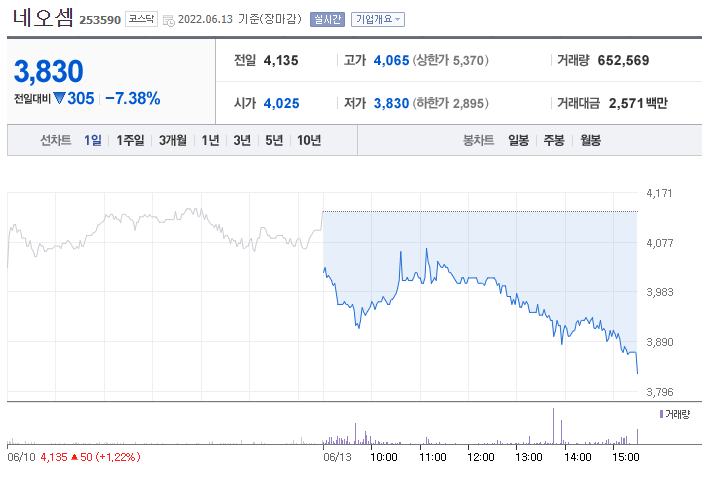Image resolution: width=702 pixels, height=480 pixels.
Task: Click the 선차트 label
Action: click(x=56, y=140)
